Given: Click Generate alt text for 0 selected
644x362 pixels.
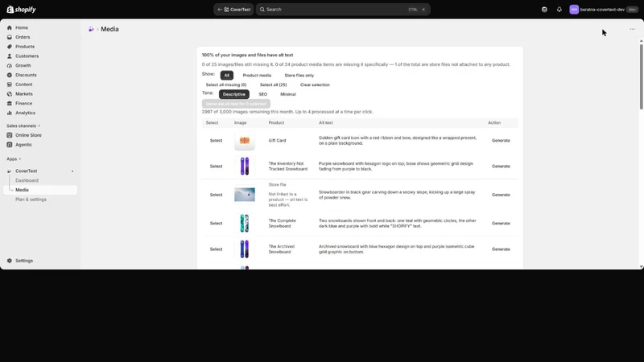Looking at the screenshot, I should 236,104.
